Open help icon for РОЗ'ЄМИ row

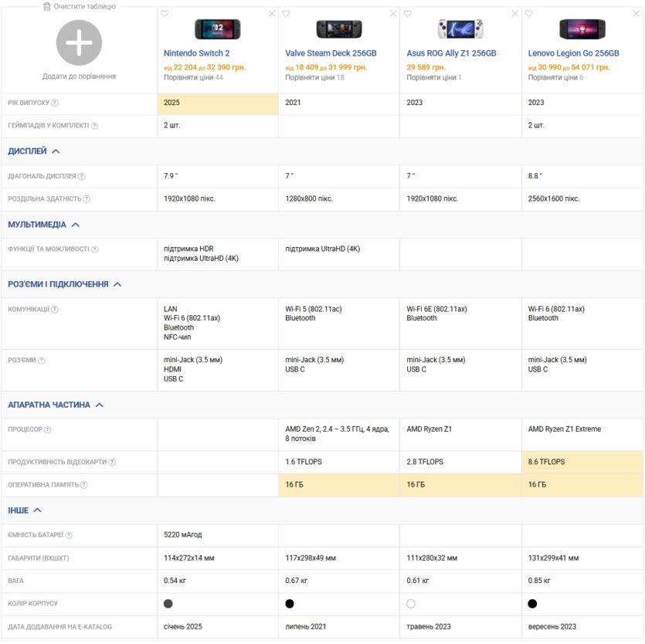(41, 361)
